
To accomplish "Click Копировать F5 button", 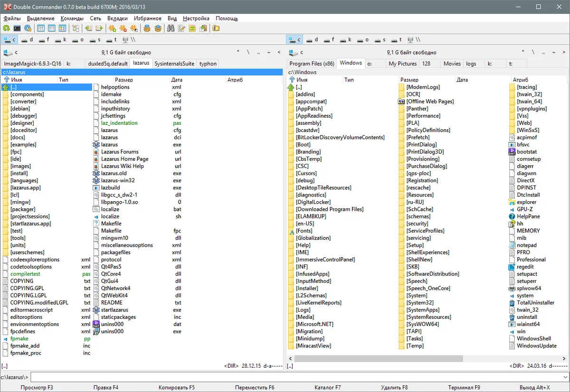I will tap(177, 388).
